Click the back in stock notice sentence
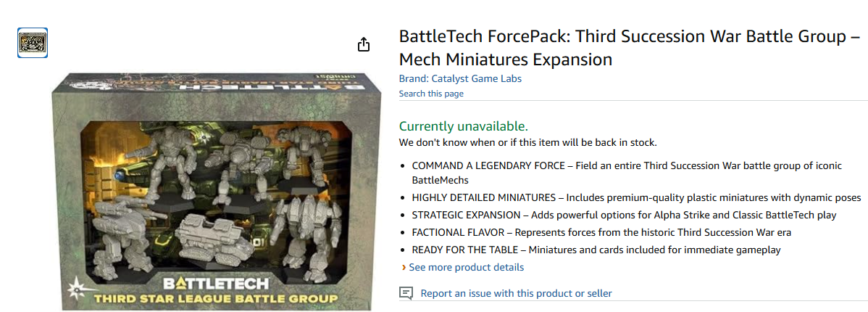 click(527, 142)
